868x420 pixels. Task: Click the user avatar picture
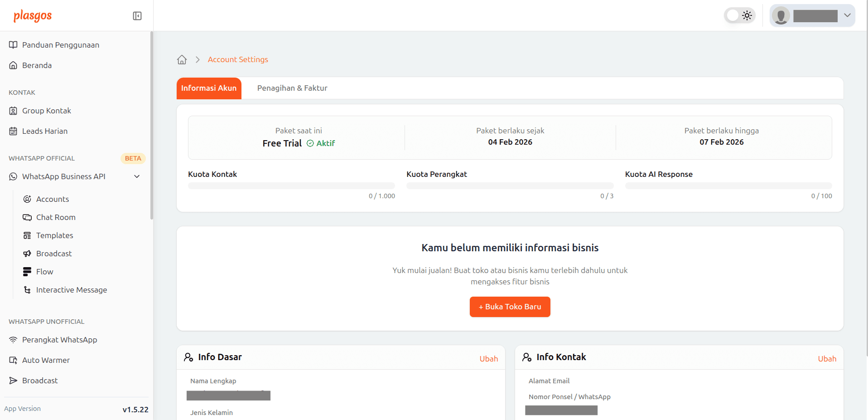click(x=781, y=16)
